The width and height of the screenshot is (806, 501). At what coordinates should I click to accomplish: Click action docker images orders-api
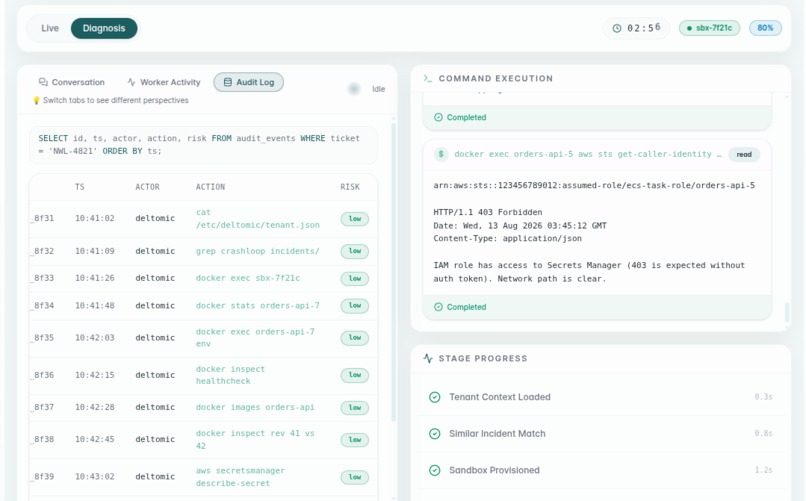coord(255,407)
